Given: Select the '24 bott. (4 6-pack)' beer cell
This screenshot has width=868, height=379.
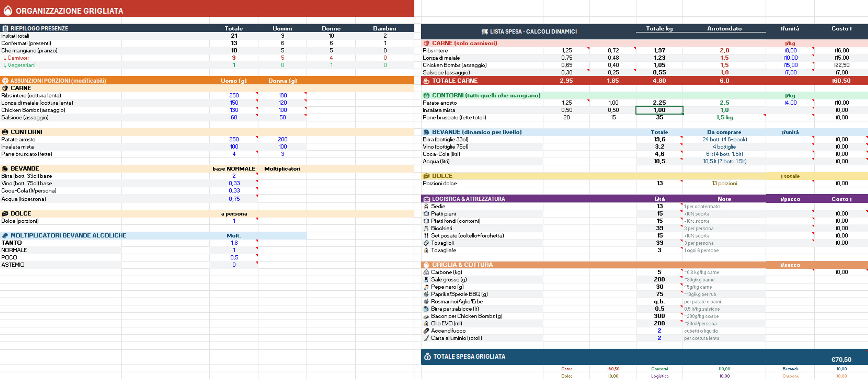Looking at the screenshot, I should pyautogui.click(x=724, y=139).
